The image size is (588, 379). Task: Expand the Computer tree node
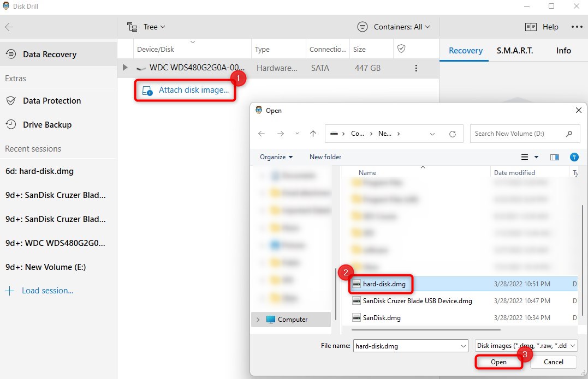[x=258, y=320]
